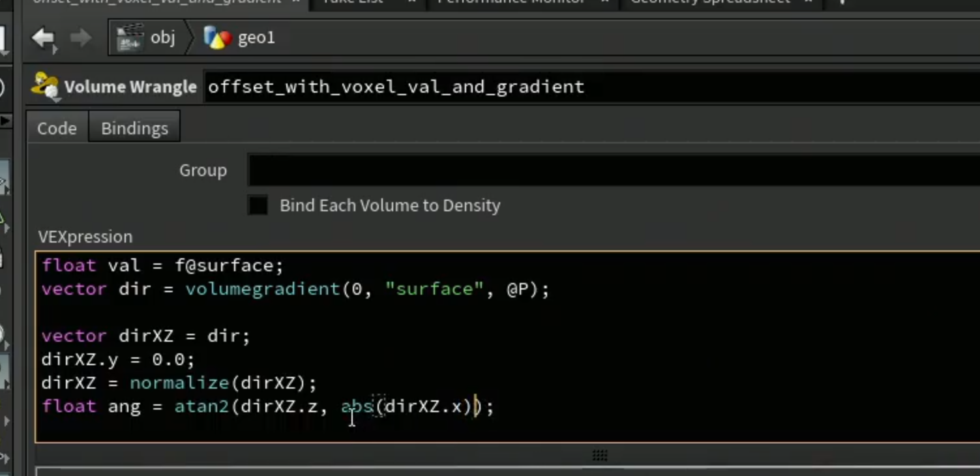Image resolution: width=980 pixels, height=476 pixels.
Task: Click the volumegradient line in VEXpression editor
Action: pos(295,289)
